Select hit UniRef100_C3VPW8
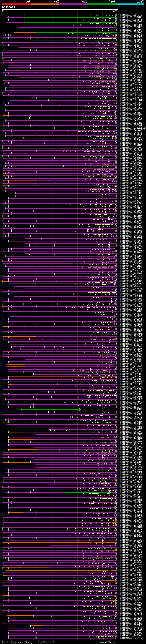146x644 pixels. tap(131, 146)
